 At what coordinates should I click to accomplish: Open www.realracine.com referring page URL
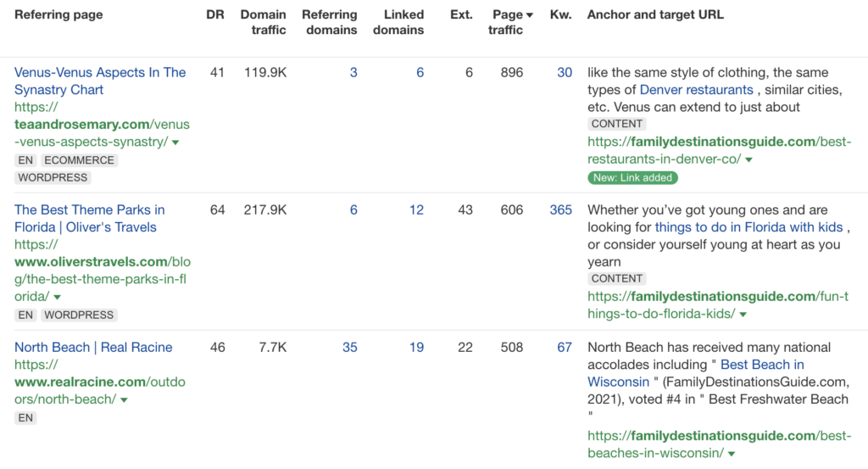(100, 382)
